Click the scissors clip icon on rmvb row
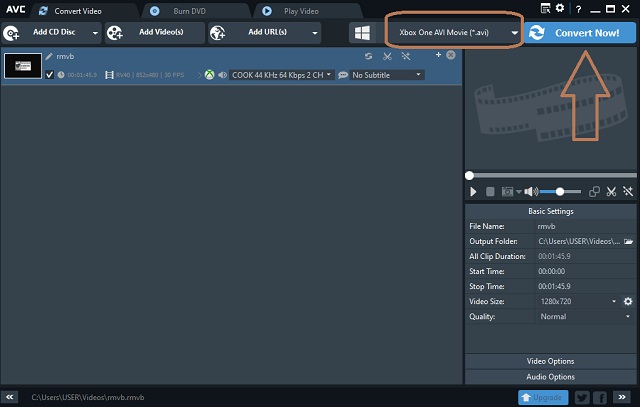Image resolution: width=640 pixels, height=407 pixels. coord(387,56)
